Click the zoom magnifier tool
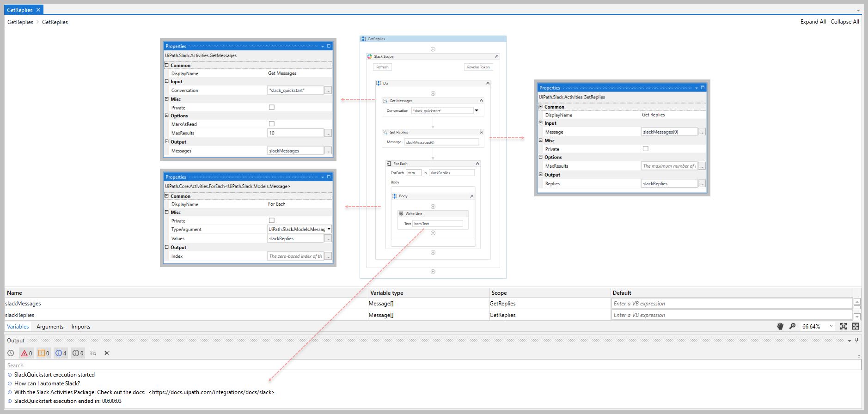 point(792,326)
